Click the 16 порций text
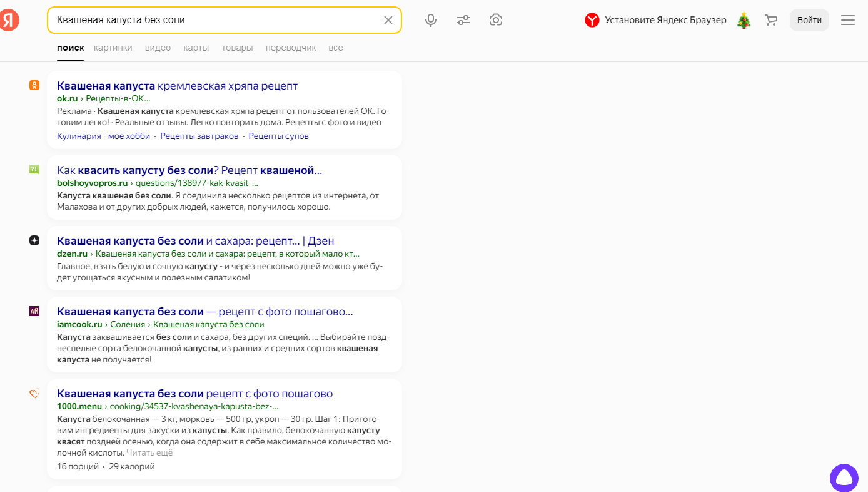The image size is (868, 492). point(78,466)
